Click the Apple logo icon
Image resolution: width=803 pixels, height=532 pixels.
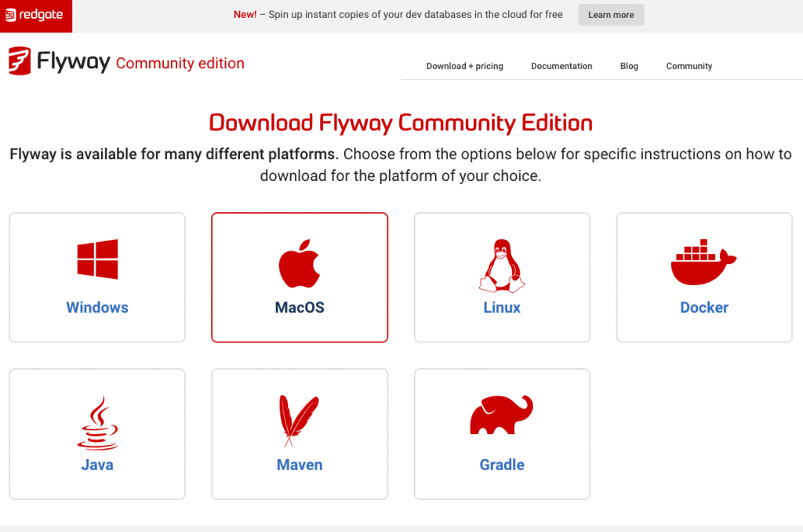pyautogui.click(x=300, y=263)
